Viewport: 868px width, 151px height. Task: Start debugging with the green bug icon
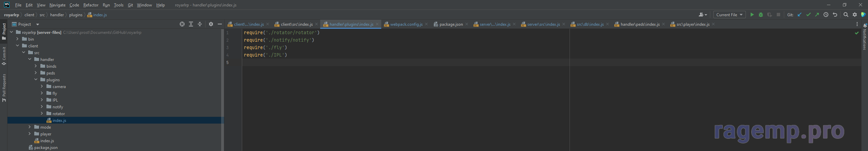pyautogui.click(x=761, y=15)
